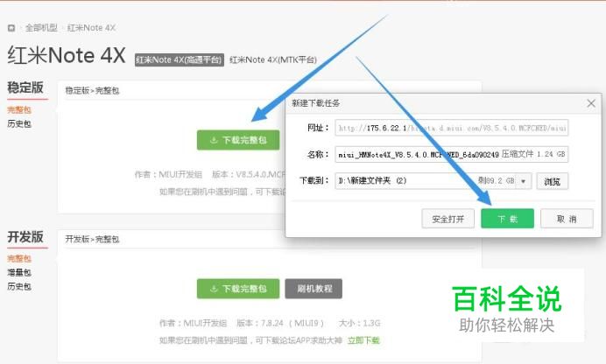The height and width of the screenshot is (364, 606).
Task: Click 立即下载 link for forum app
Action: click(363, 340)
